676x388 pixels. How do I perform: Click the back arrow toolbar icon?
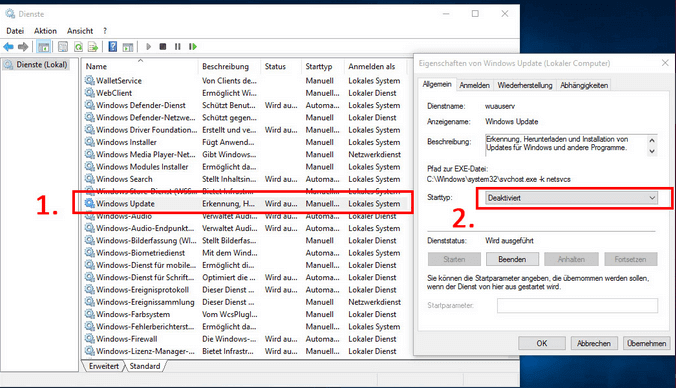point(8,47)
